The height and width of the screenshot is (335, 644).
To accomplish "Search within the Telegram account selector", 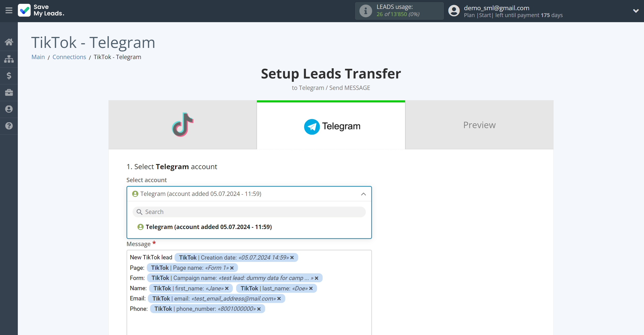I will (x=249, y=212).
